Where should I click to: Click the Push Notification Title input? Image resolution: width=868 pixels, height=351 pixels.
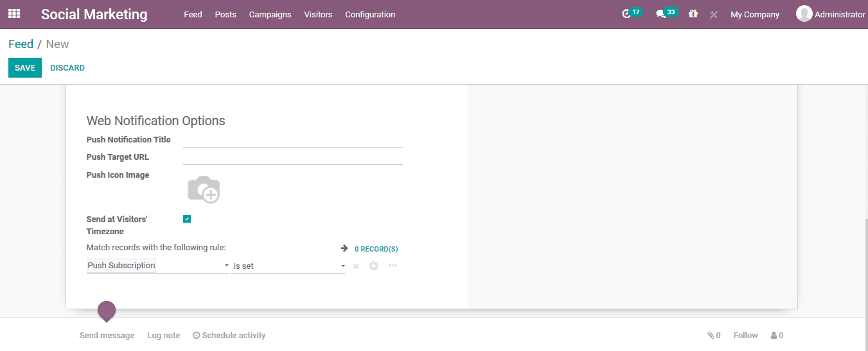point(293,139)
